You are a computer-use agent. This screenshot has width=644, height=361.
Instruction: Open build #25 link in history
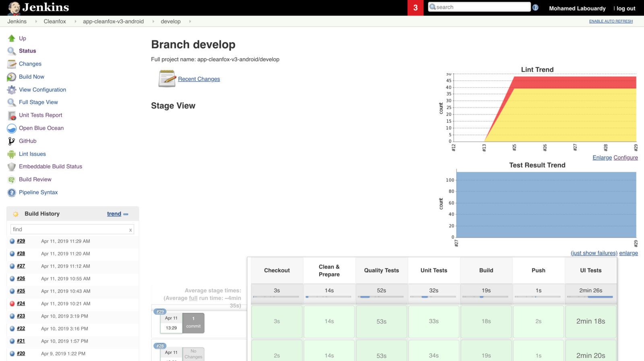pos(21,291)
